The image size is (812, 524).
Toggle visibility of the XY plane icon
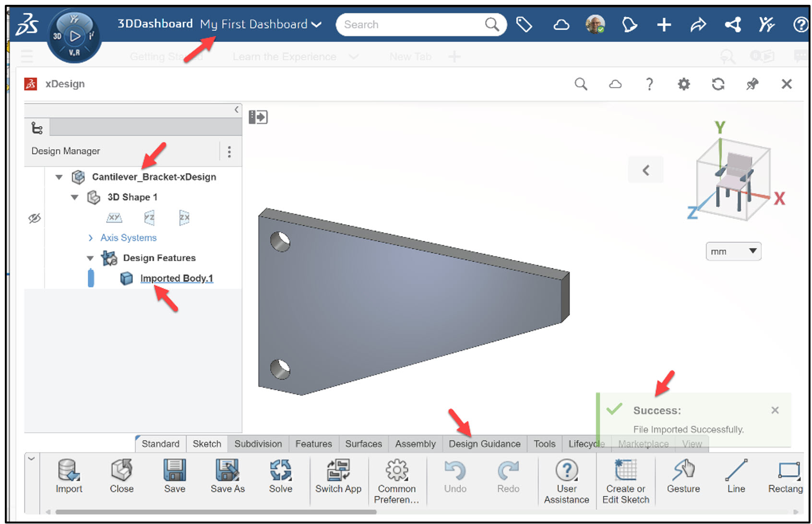(x=114, y=217)
